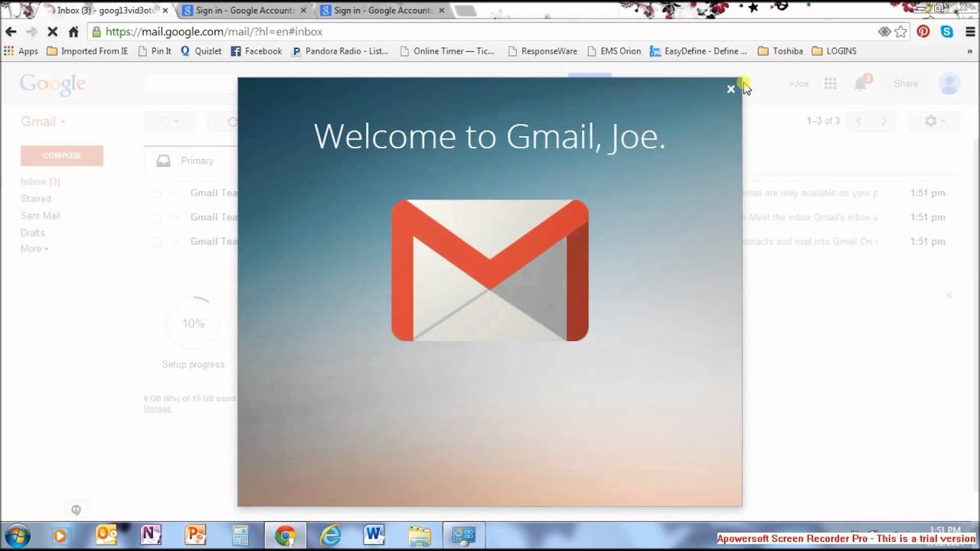Open Outlook from the taskbar
The width and height of the screenshot is (980, 551).
[106, 536]
